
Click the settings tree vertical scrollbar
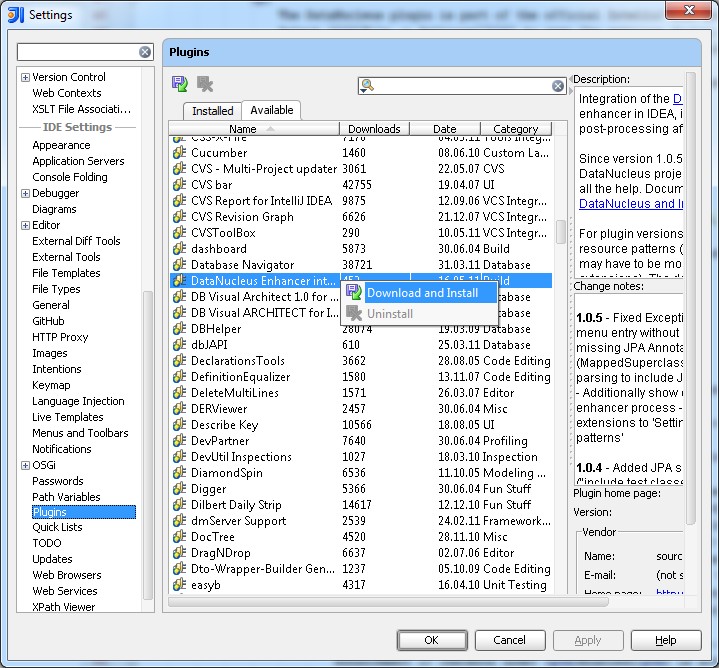[148, 445]
